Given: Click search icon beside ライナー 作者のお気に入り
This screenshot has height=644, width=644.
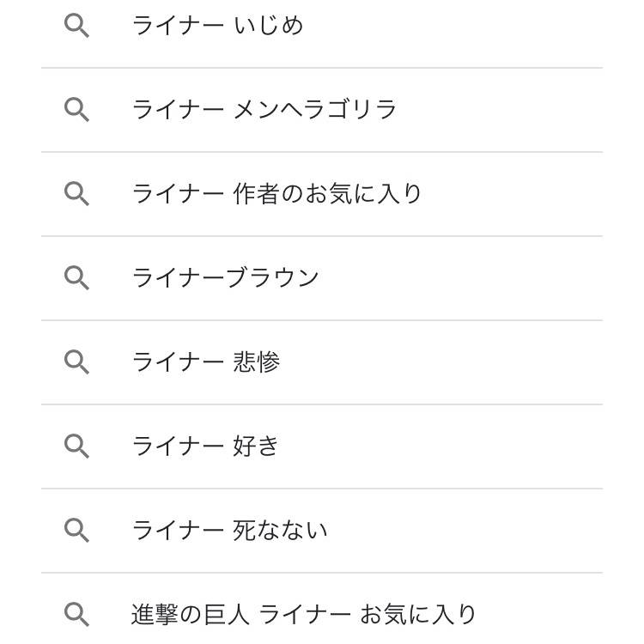Looking at the screenshot, I should (76, 194).
